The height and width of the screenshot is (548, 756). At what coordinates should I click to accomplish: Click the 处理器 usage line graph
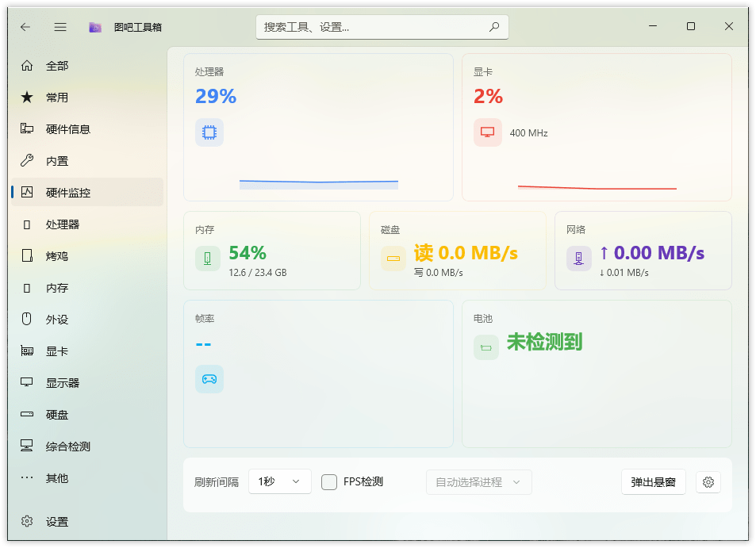coord(319,184)
